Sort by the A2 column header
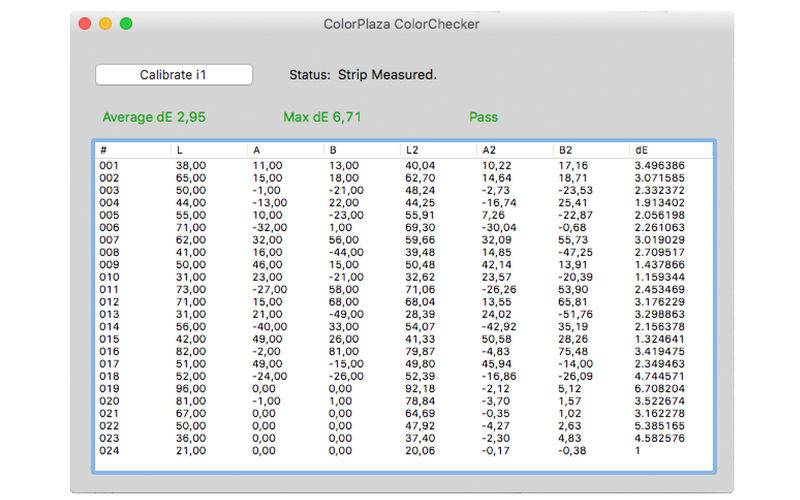This screenshot has width=800, height=500. pos(515,150)
